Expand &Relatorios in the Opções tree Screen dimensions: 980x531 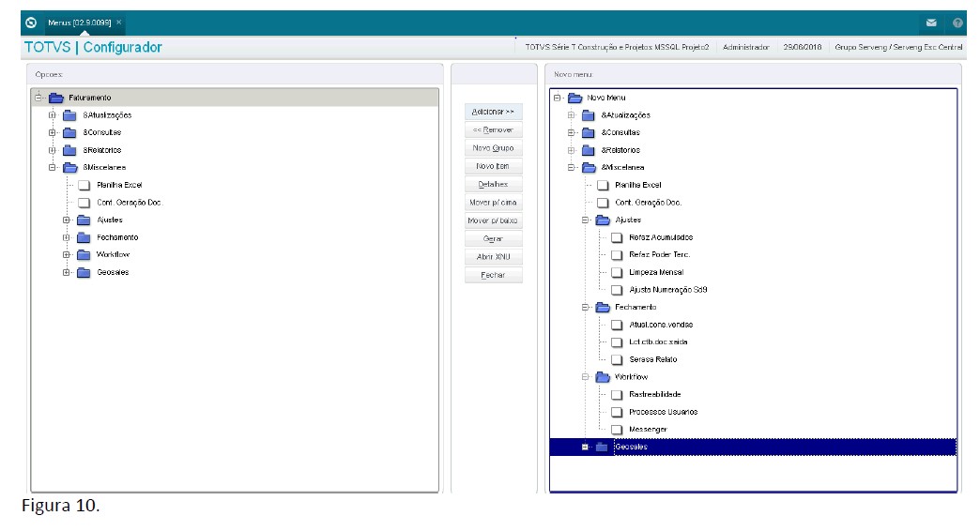pos(53,150)
